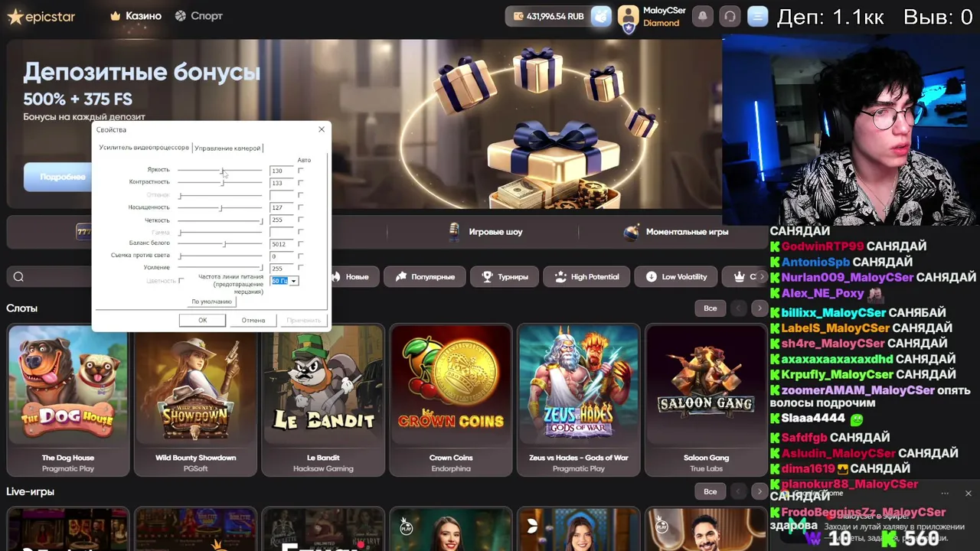Filter by Low Volatility games
980x551 pixels.
point(676,277)
